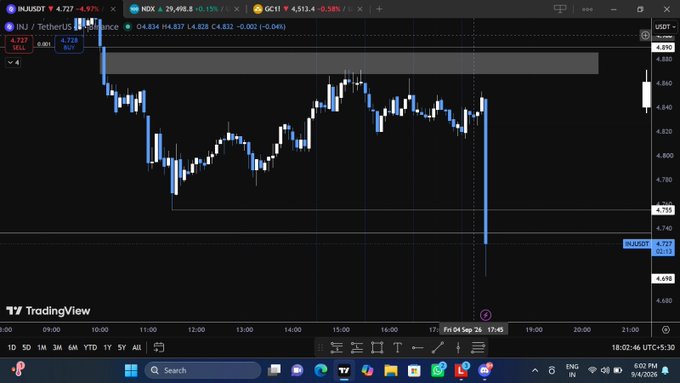680x383 pixels.
Task: Open the notification bell icon
Action: coord(665,370)
